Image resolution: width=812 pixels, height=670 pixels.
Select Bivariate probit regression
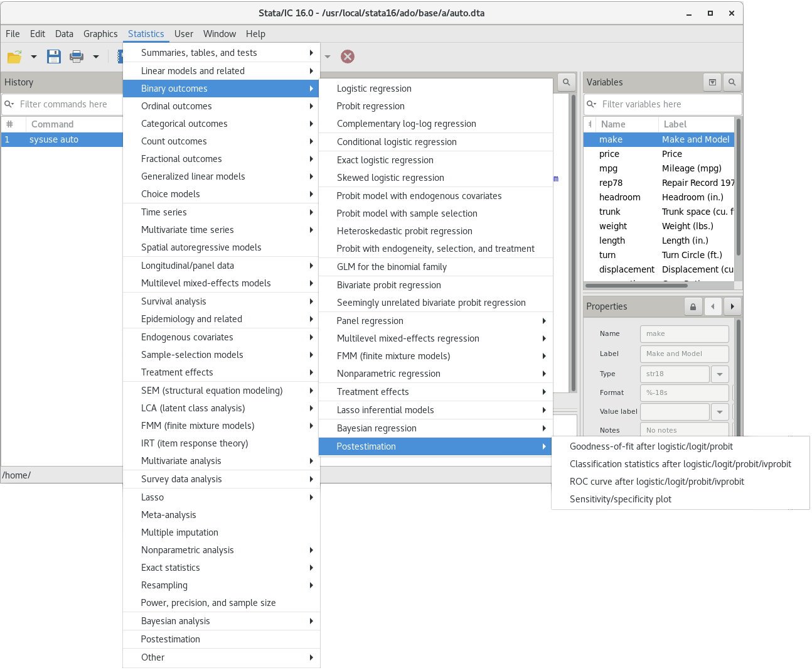click(x=435, y=285)
